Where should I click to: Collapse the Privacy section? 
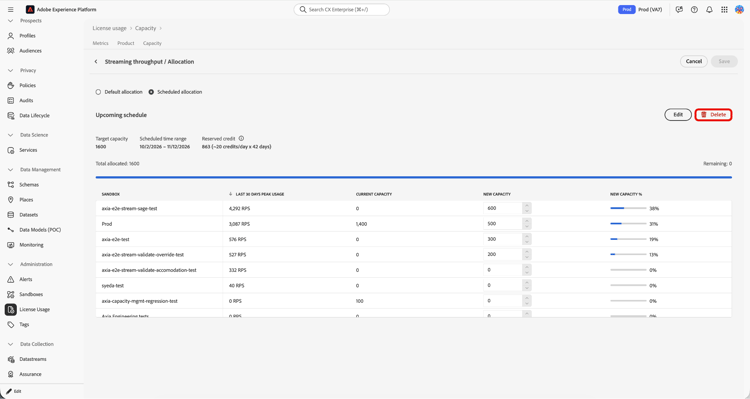pyautogui.click(x=11, y=70)
